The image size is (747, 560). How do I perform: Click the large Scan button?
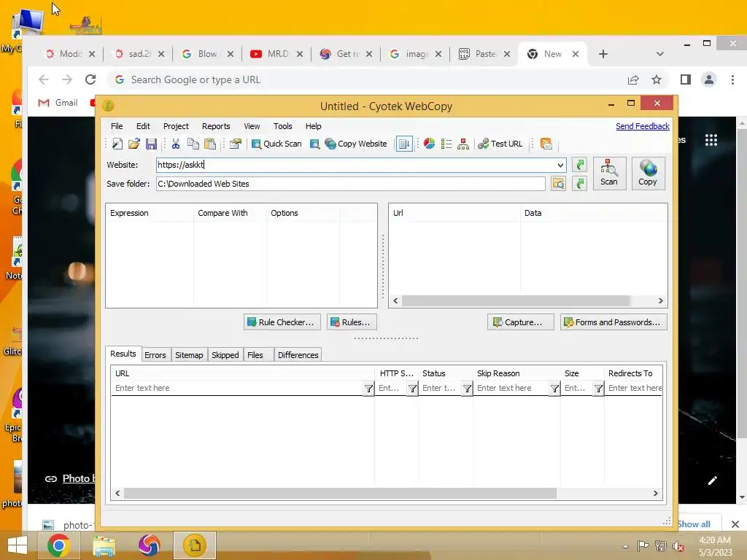tap(609, 174)
